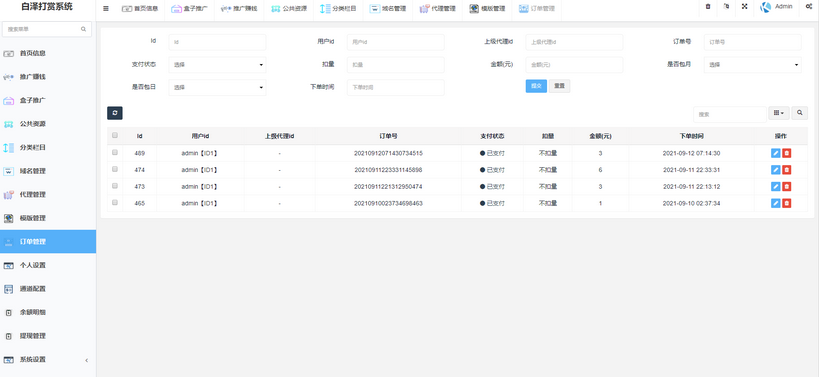Refresh the order table
This screenshot has height=377, width=821.
tap(115, 113)
